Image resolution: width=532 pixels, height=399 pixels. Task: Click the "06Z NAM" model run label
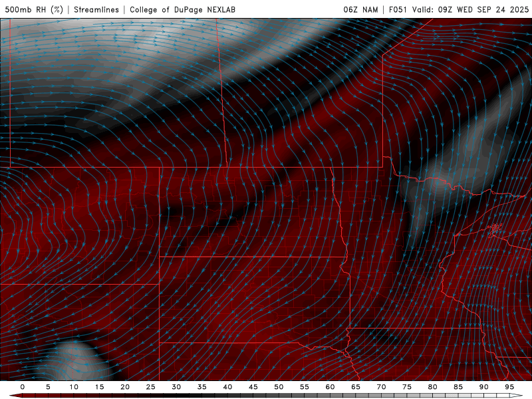360,9
